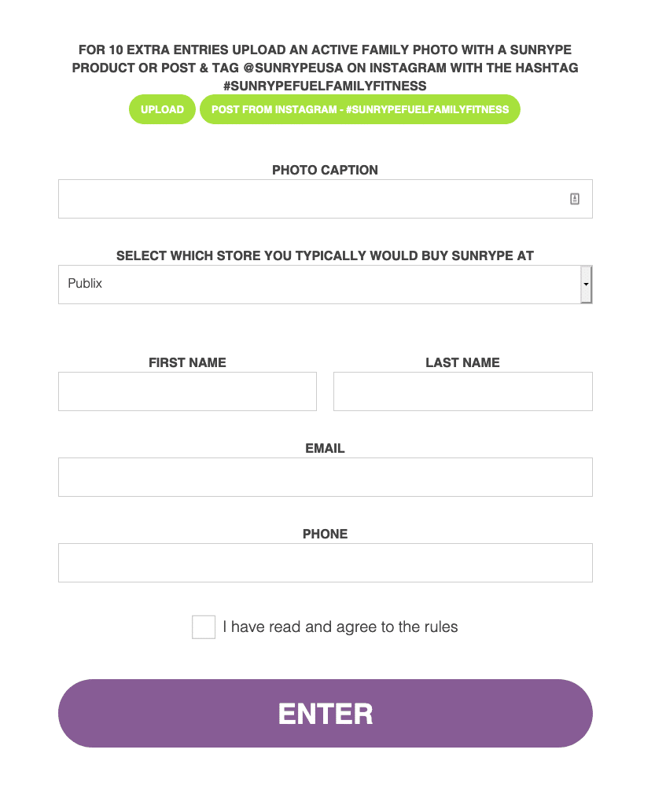Select the Last Name input box
This screenshot has width=655, height=812.
point(462,391)
